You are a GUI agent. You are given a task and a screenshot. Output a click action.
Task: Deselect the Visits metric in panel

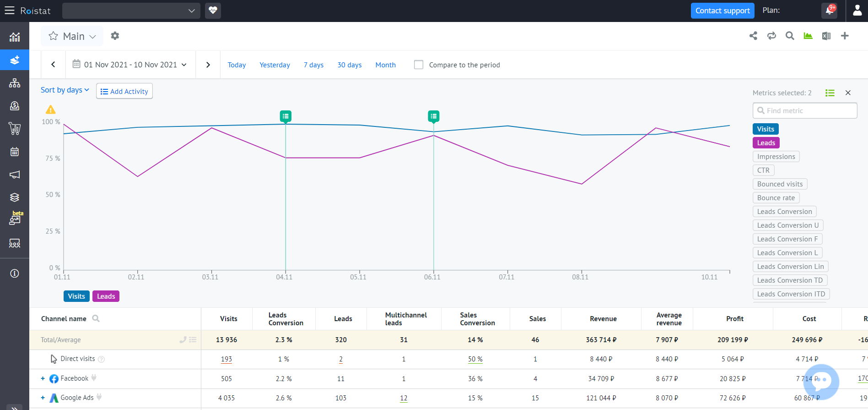click(x=766, y=129)
